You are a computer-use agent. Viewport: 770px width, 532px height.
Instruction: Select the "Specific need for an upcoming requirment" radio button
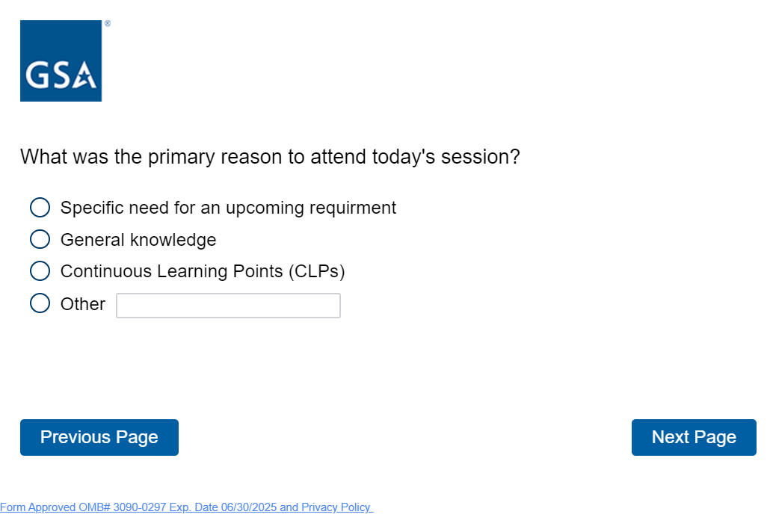40,207
